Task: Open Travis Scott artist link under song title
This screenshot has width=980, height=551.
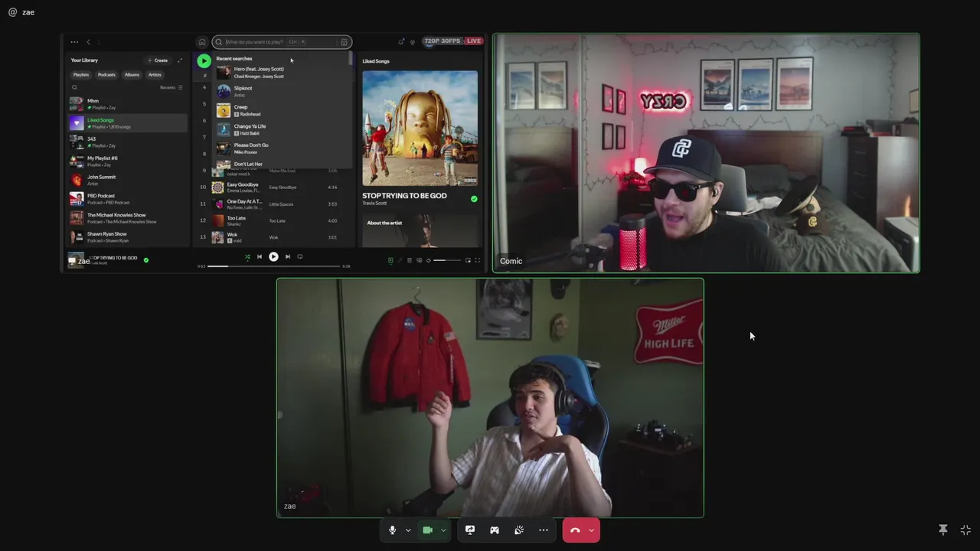Action: point(374,204)
